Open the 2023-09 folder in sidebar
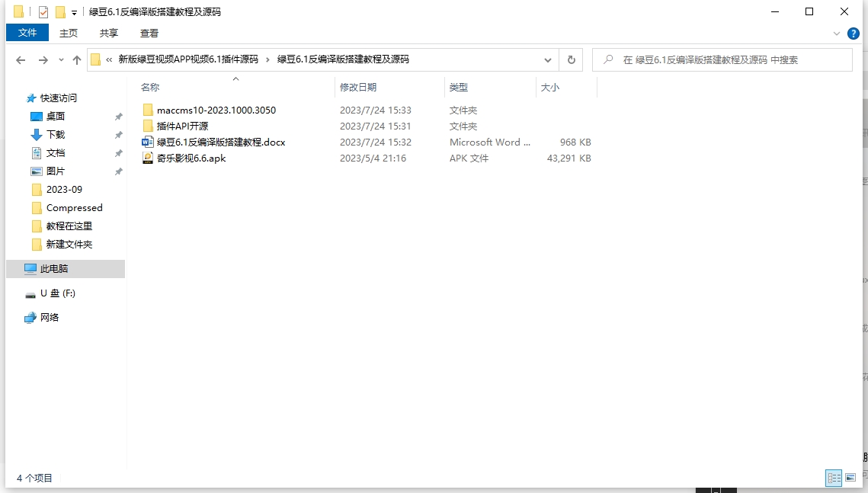Screen dimensions: 868x493 point(64,189)
